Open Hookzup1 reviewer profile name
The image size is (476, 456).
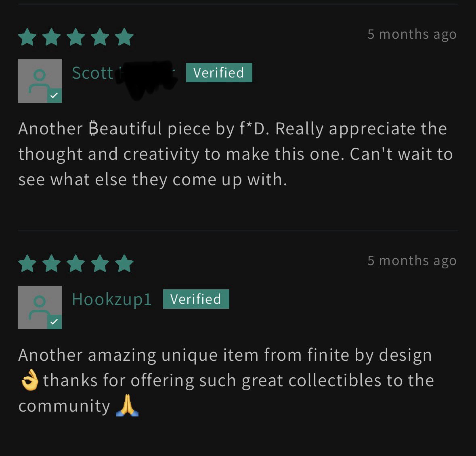coord(112,299)
